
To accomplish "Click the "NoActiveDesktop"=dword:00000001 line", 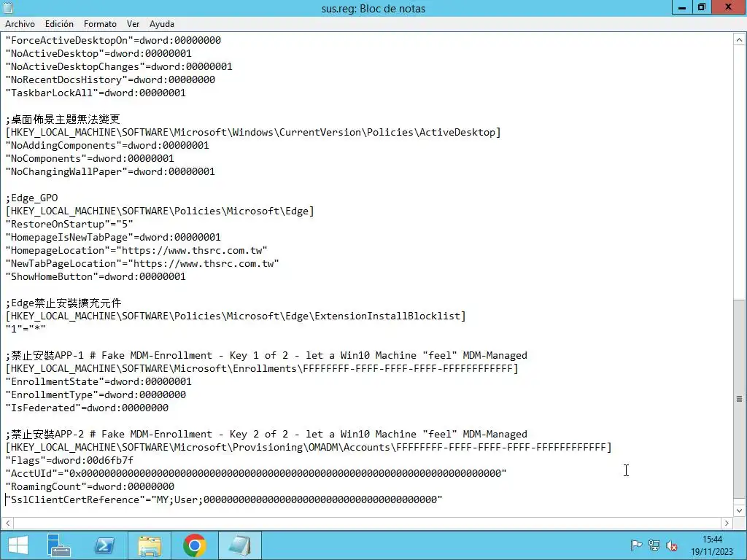I will (98, 53).
